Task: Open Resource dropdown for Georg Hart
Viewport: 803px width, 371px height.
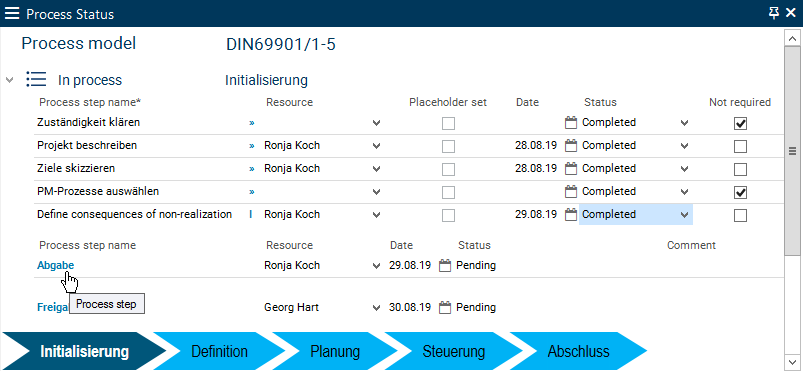Action: coord(377,308)
